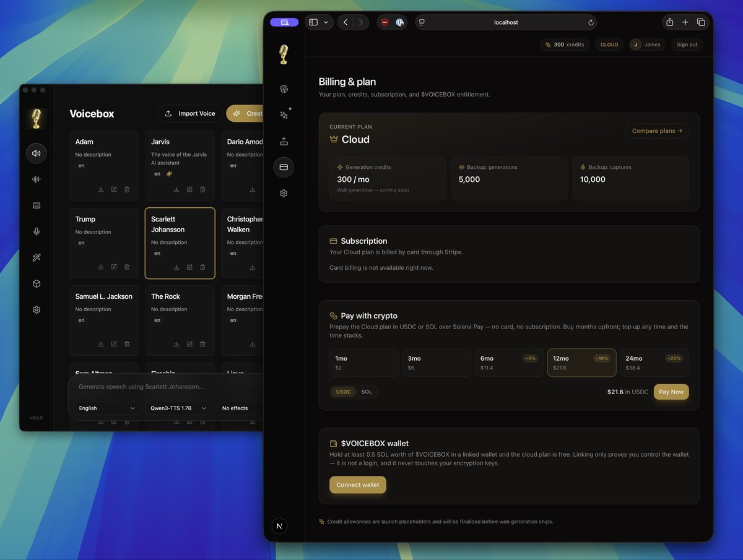The image size is (743, 560).
Task: Click the Connect wallet button
Action: point(358,485)
